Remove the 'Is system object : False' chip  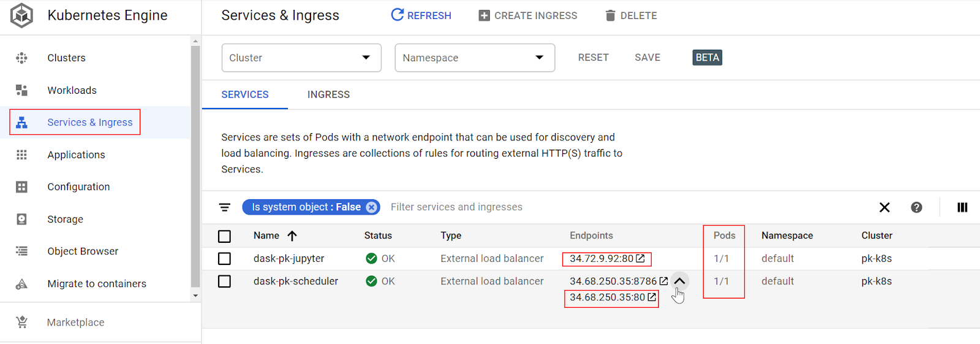[x=371, y=207]
